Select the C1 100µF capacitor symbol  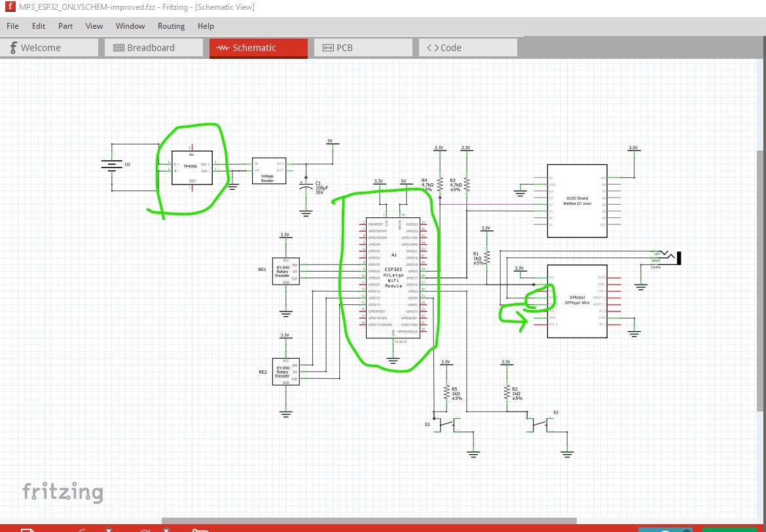pos(306,189)
